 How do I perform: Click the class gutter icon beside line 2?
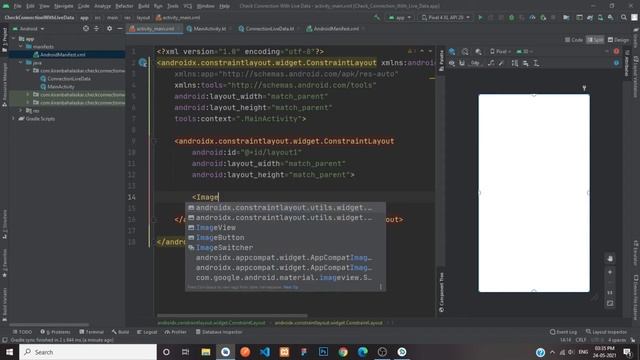(142, 63)
